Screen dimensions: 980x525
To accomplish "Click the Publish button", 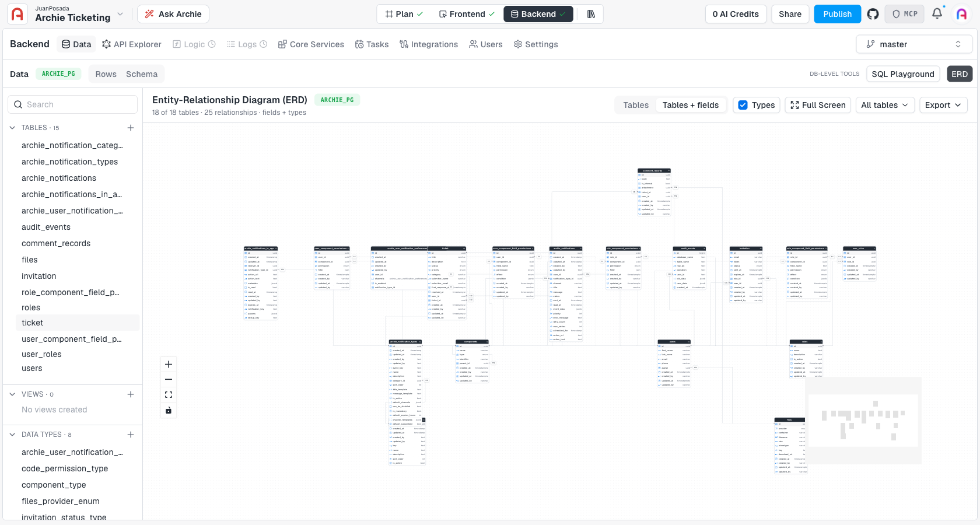I will [x=838, y=14].
